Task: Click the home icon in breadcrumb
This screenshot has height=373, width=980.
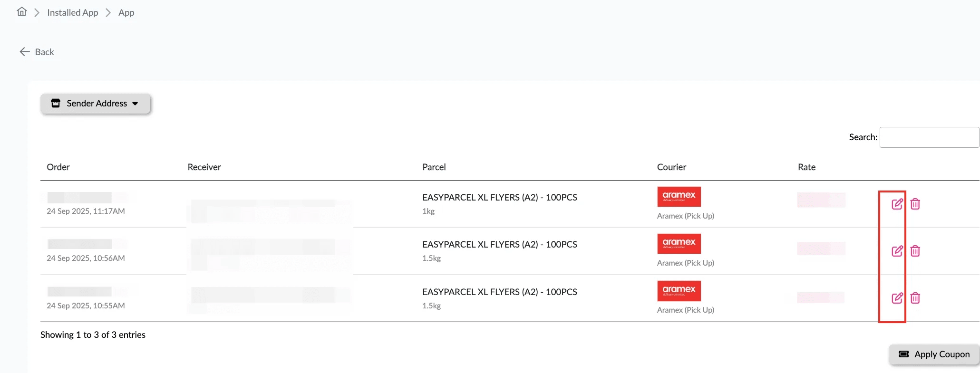Action: coord(22,12)
